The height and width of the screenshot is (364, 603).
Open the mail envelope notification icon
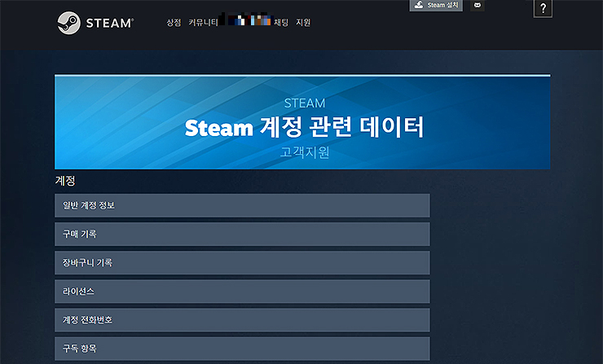click(x=478, y=6)
